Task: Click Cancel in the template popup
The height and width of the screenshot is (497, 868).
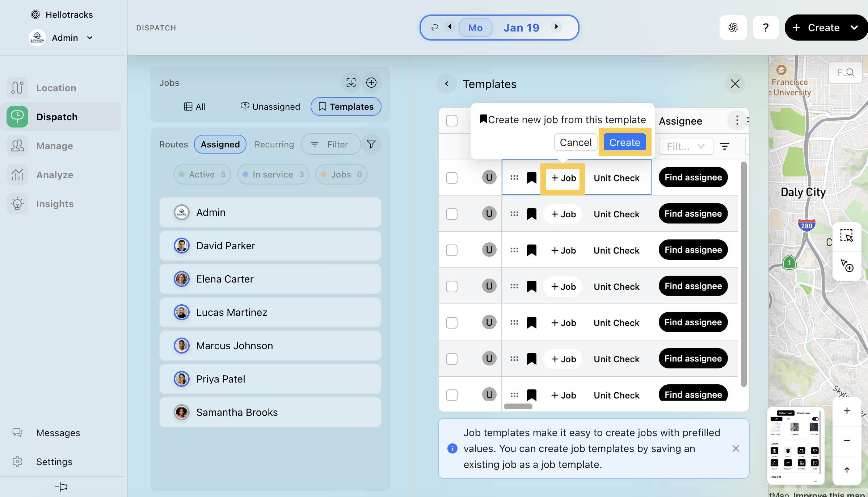Action: coord(576,142)
